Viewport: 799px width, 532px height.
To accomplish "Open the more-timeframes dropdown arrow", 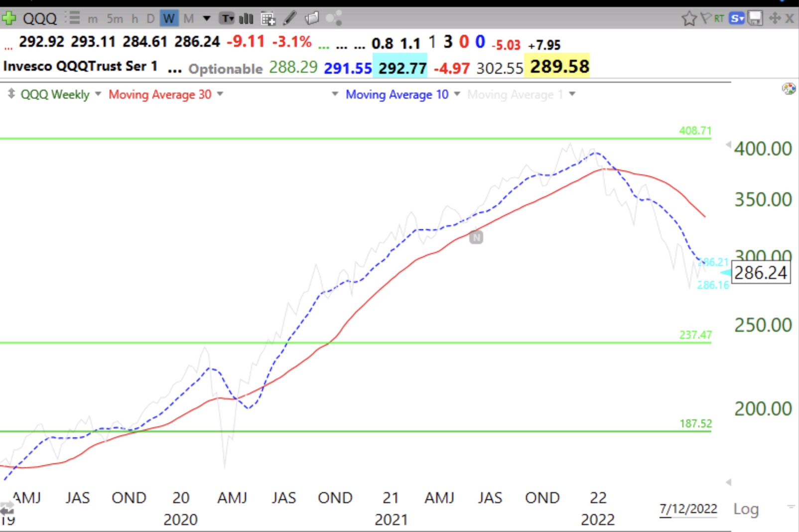I will click(x=207, y=19).
